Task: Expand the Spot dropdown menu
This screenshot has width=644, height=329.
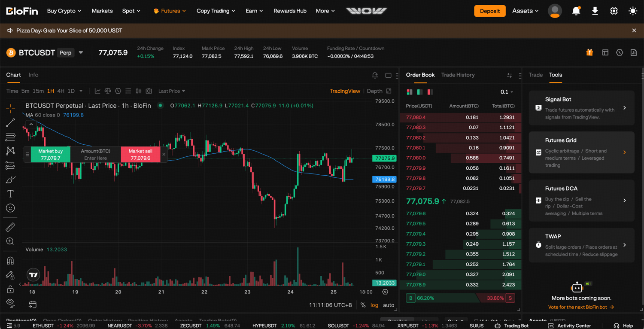Action: 131,11
